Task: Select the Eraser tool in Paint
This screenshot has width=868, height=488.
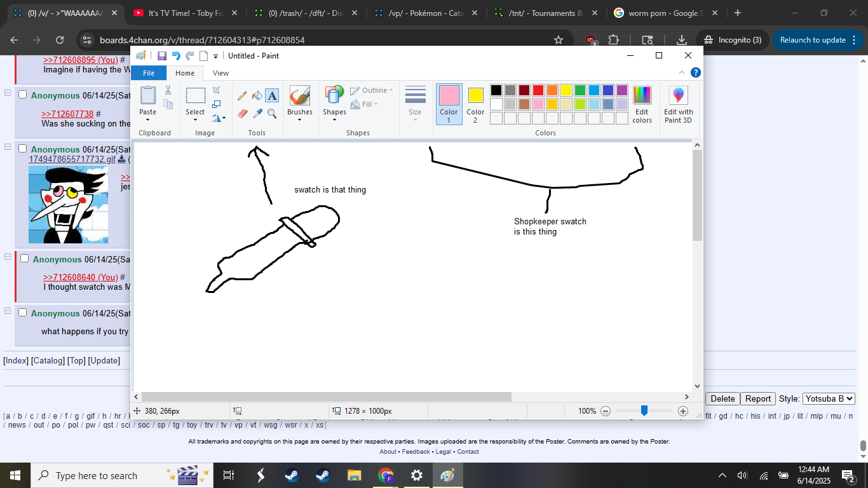Action: (242, 114)
